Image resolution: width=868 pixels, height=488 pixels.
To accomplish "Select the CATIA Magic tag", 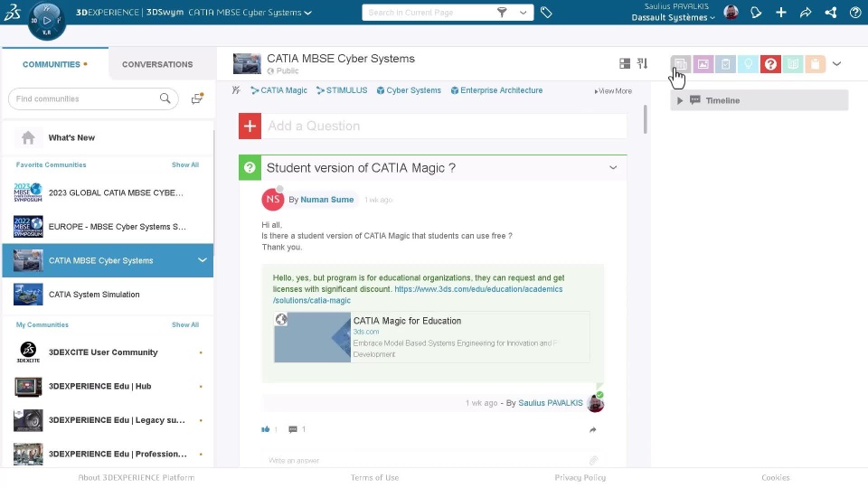I will [279, 90].
